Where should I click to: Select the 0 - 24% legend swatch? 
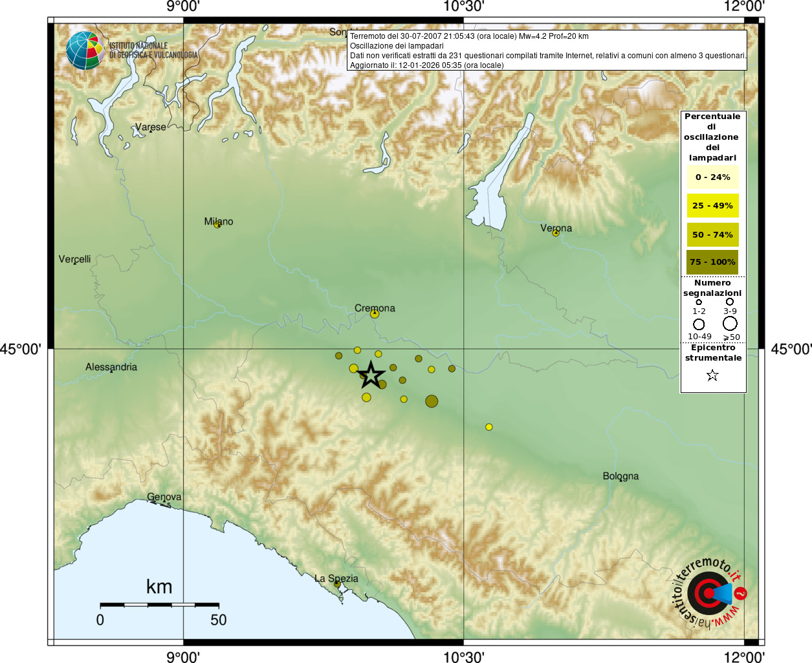[712, 177]
